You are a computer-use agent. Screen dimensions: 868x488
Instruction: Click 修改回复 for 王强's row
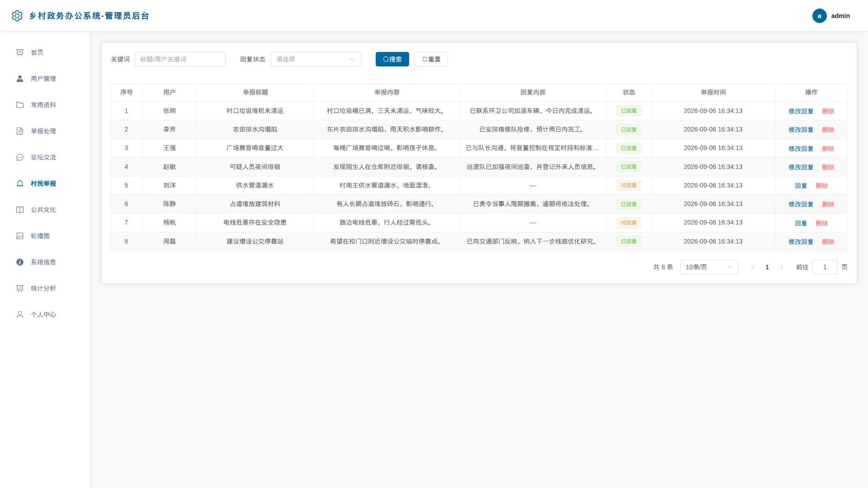(801, 149)
